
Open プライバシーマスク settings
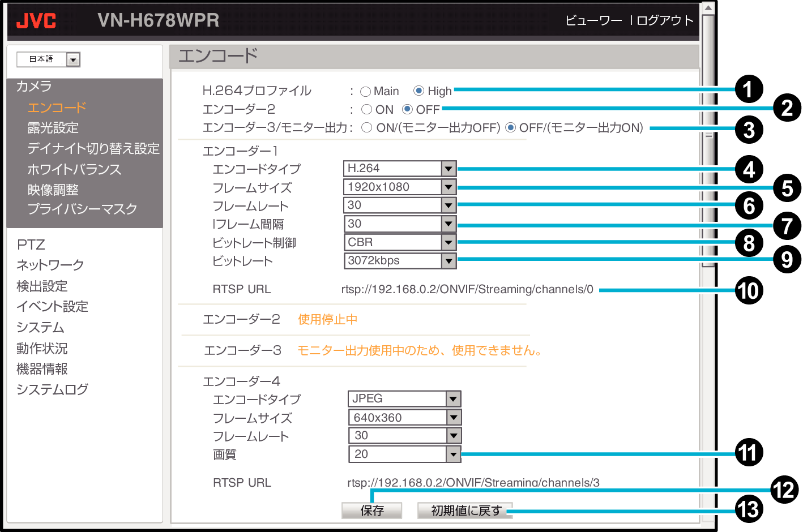click(82, 209)
